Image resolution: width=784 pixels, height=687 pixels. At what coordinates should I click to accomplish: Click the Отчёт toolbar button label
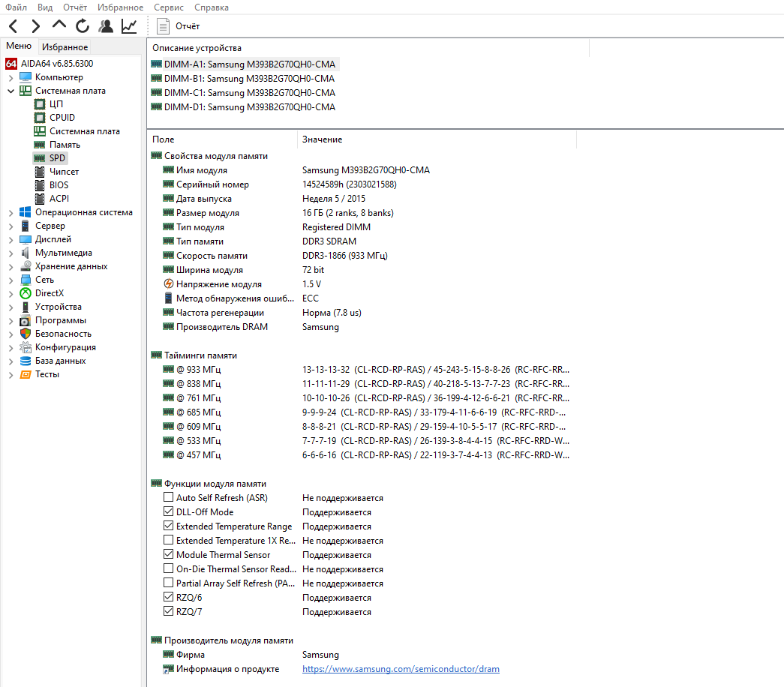[188, 26]
